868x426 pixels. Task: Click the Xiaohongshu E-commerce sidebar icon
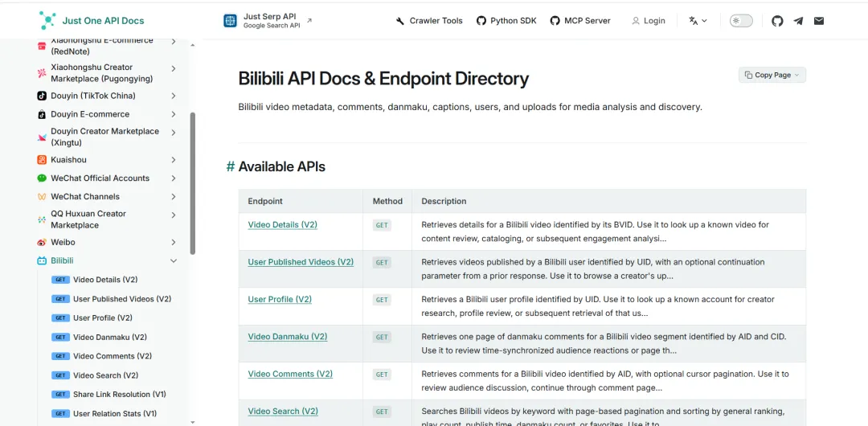[x=42, y=46]
